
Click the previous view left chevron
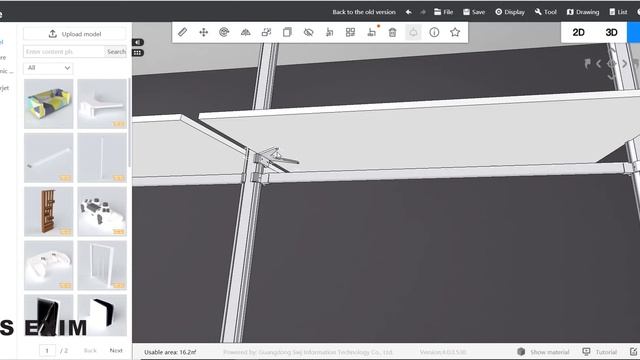[x=599, y=64]
